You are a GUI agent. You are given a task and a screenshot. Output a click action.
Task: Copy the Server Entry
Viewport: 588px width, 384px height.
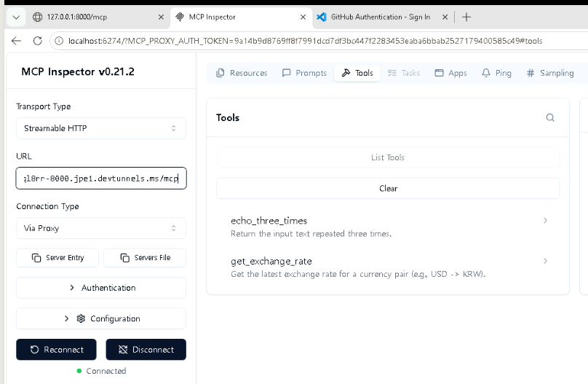tap(57, 258)
